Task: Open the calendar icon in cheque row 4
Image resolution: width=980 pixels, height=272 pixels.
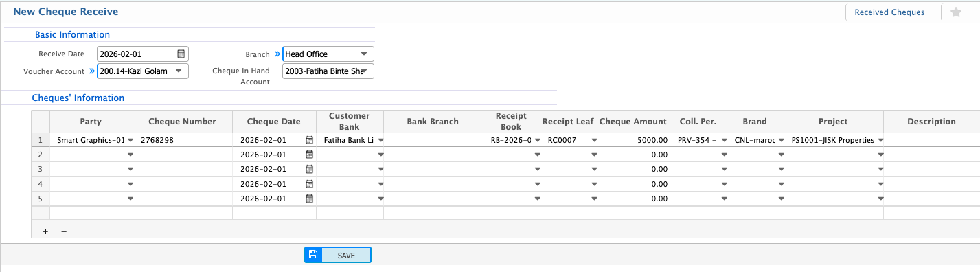Action: (309, 184)
